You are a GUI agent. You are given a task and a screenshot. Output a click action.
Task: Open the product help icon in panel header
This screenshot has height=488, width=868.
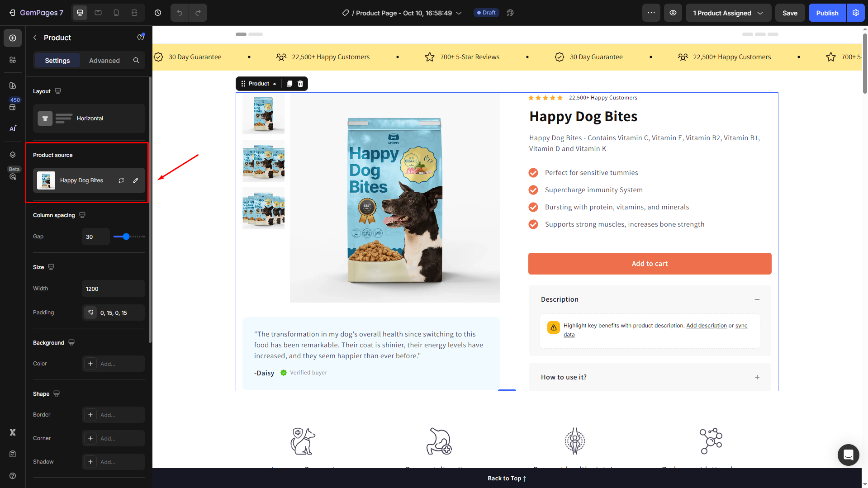[141, 38]
